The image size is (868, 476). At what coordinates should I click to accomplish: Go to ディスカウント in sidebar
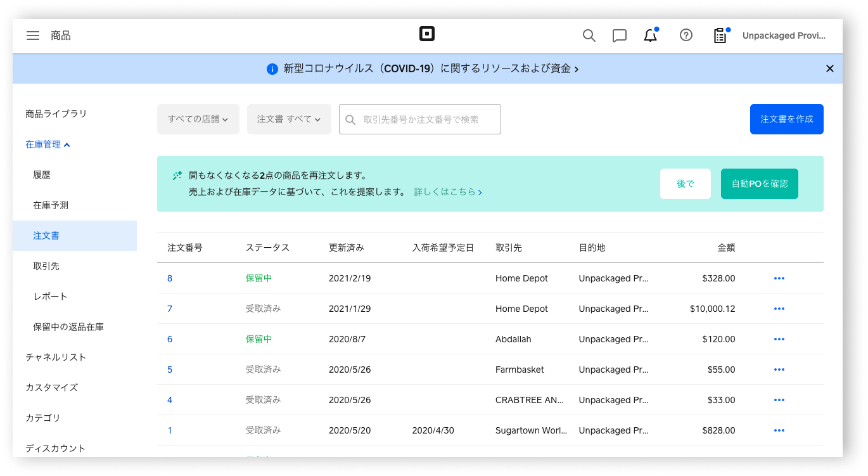click(55, 449)
